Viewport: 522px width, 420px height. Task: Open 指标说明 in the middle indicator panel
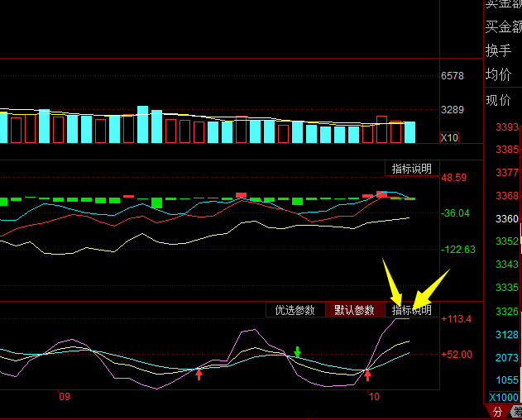tap(411, 169)
